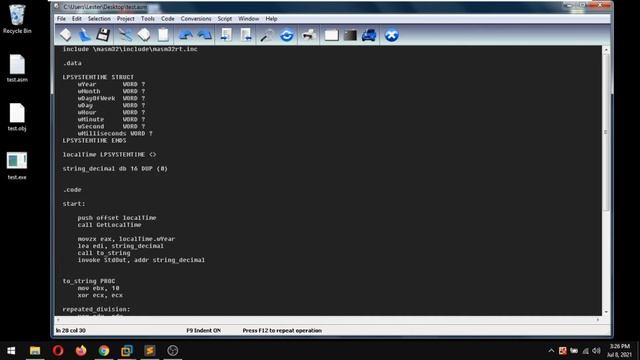Screen dimensions: 640x360
Task: Click the vertical scrollbar thumb
Action: 606,132
